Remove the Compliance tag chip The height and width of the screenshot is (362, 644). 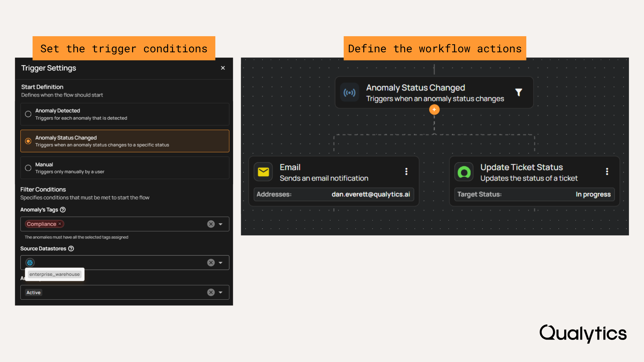pyautogui.click(x=60, y=224)
